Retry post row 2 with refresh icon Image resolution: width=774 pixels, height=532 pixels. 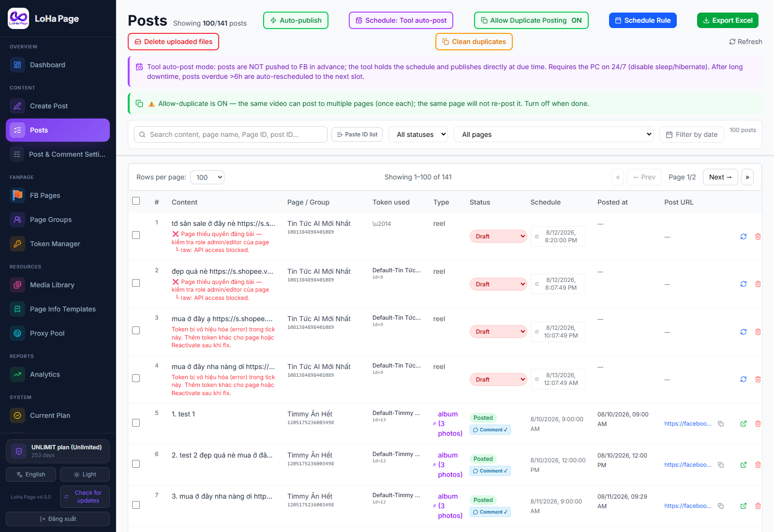click(744, 284)
